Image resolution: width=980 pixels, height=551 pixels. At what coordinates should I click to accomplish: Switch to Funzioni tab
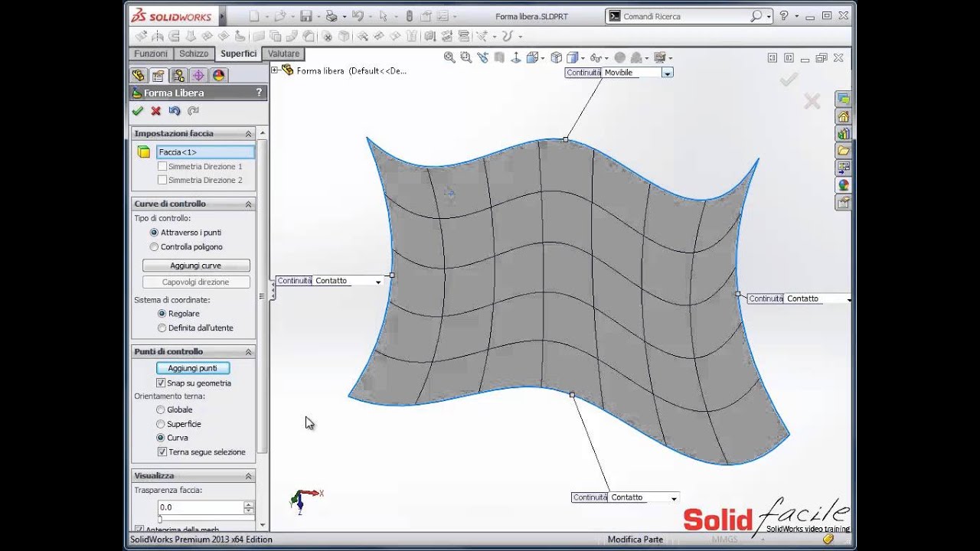(x=151, y=54)
